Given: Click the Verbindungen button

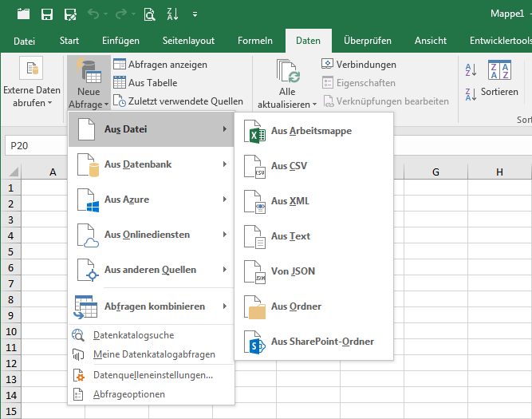Looking at the screenshot, I should point(359,64).
